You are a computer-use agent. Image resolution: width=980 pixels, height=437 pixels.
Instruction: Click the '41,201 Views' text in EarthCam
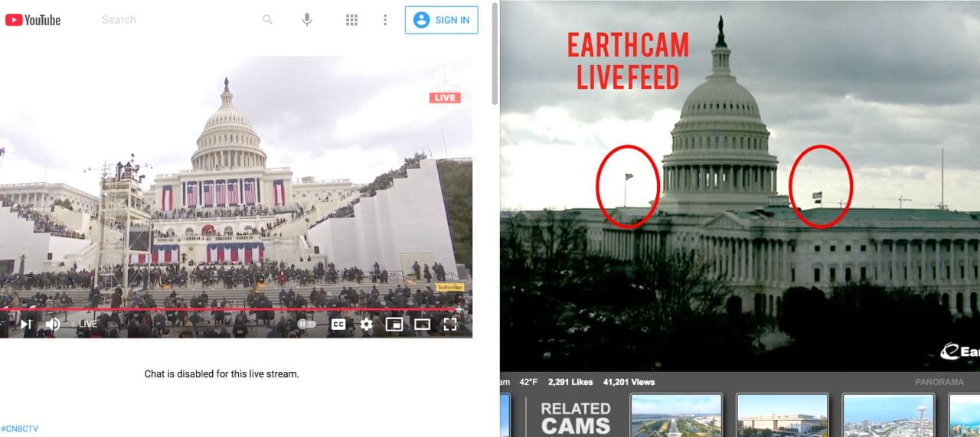(x=629, y=382)
